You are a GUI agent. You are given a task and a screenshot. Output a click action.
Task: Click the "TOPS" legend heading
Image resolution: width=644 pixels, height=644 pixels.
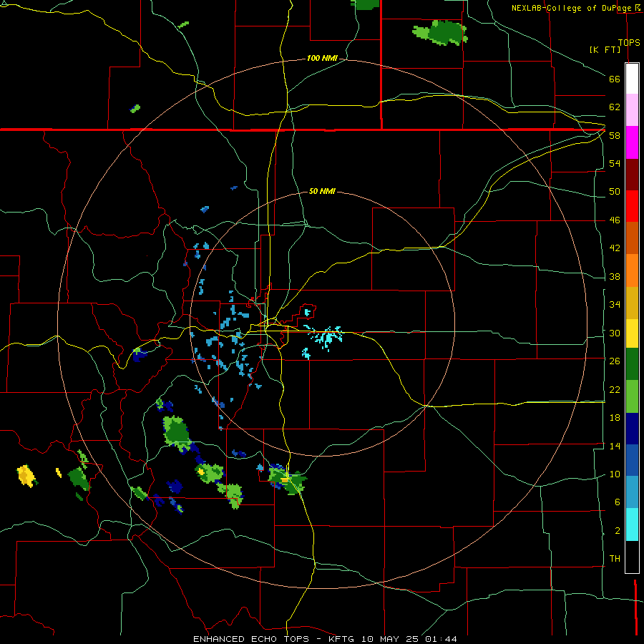[x=629, y=42]
